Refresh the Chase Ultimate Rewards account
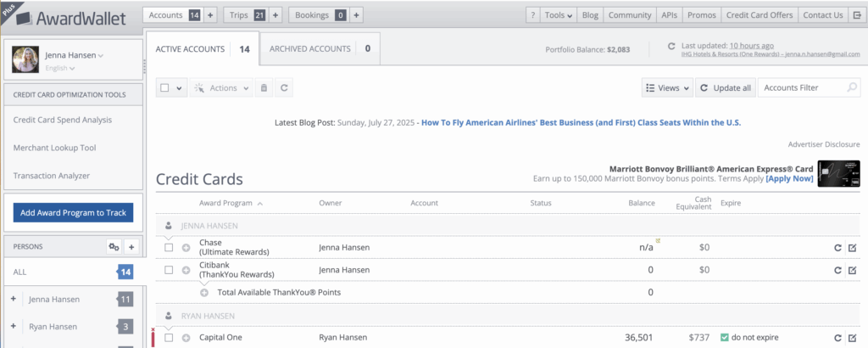This screenshot has height=348, width=868. [836, 247]
